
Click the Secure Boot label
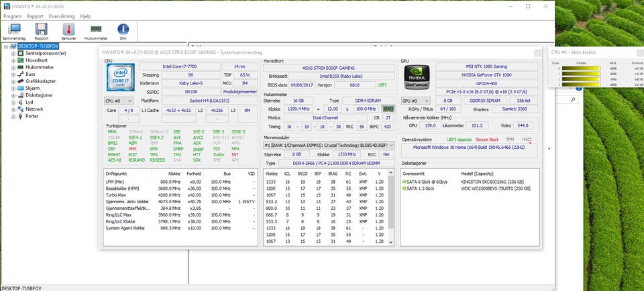tap(487, 139)
